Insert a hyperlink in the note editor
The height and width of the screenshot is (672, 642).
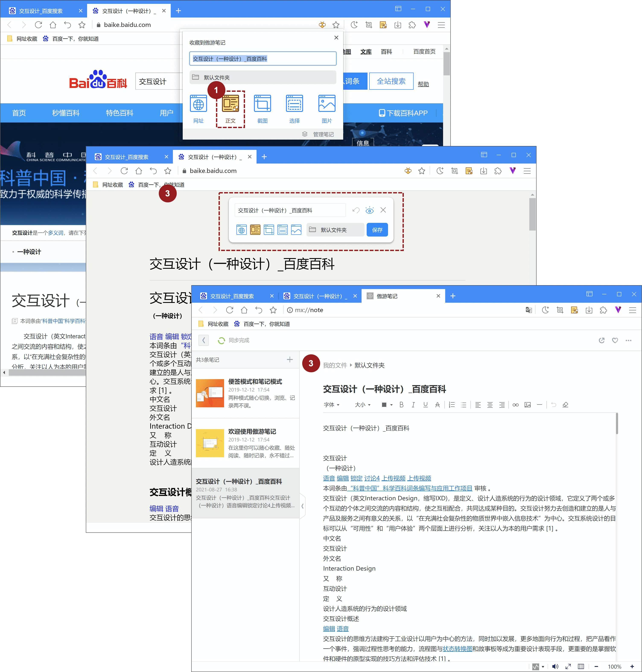tap(515, 405)
